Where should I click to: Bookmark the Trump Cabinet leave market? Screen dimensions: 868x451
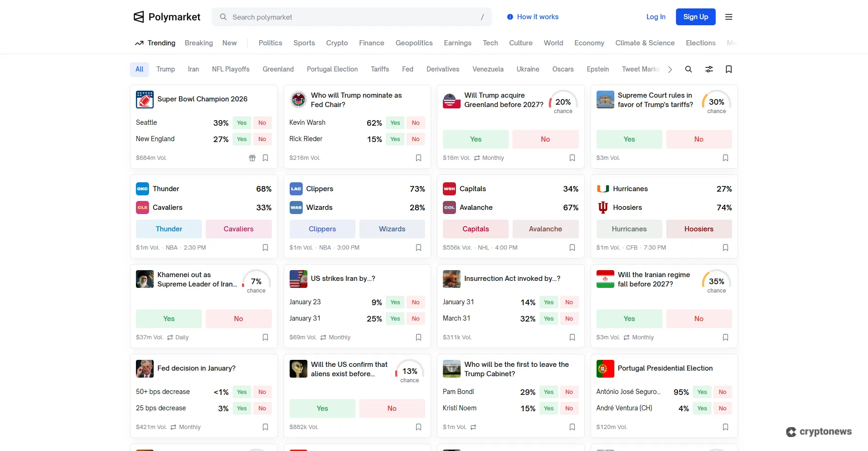point(572,427)
